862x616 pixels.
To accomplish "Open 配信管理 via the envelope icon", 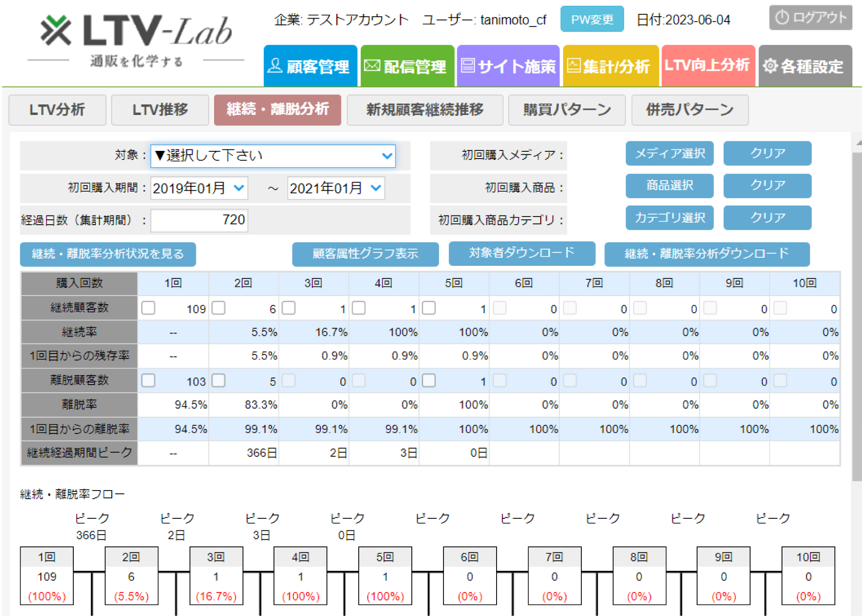I will (x=372, y=65).
